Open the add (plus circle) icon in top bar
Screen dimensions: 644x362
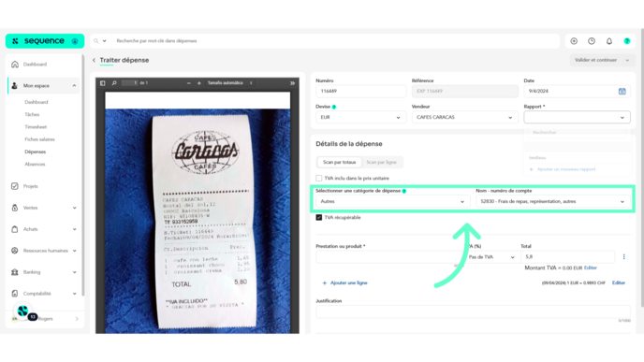(574, 41)
